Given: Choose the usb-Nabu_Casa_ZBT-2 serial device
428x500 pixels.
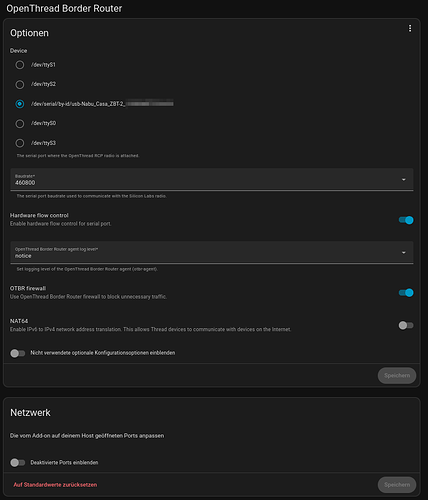Looking at the screenshot, I should pyautogui.click(x=20, y=104).
